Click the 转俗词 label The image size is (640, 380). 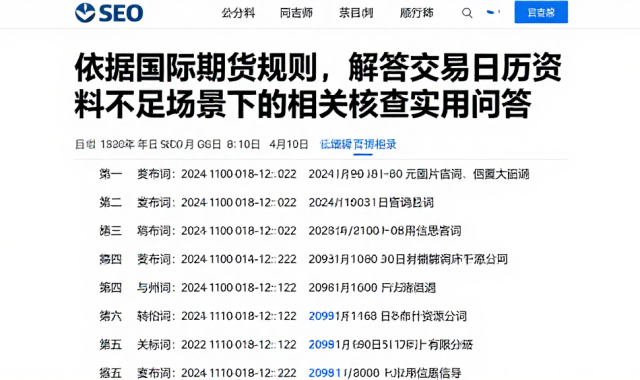pyautogui.click(x=156, y=316)
